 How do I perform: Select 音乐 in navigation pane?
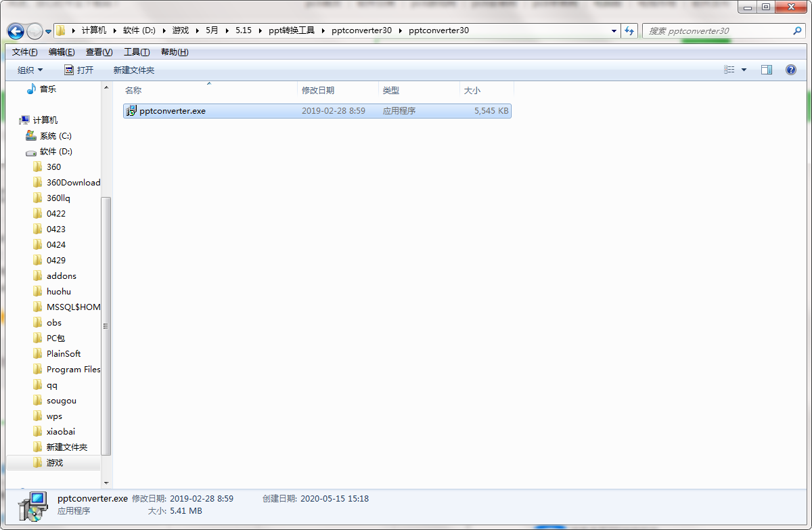pyautogui.click(x=47, y=89)
